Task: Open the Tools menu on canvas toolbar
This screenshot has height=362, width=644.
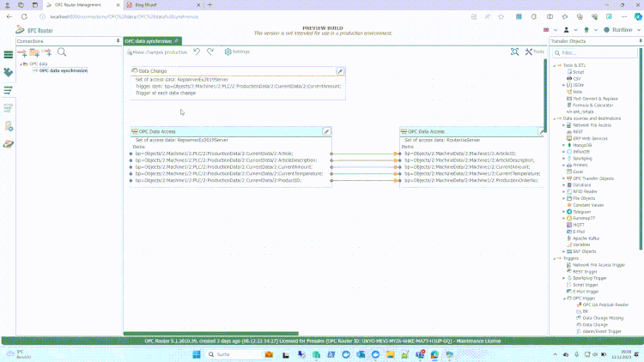Action: point(534,51)
